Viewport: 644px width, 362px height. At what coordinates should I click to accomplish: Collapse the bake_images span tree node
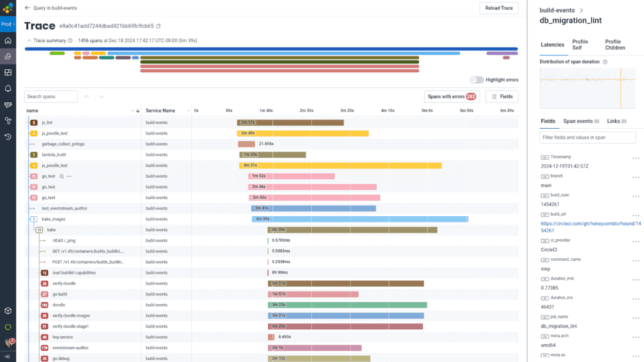click(33, 219)
